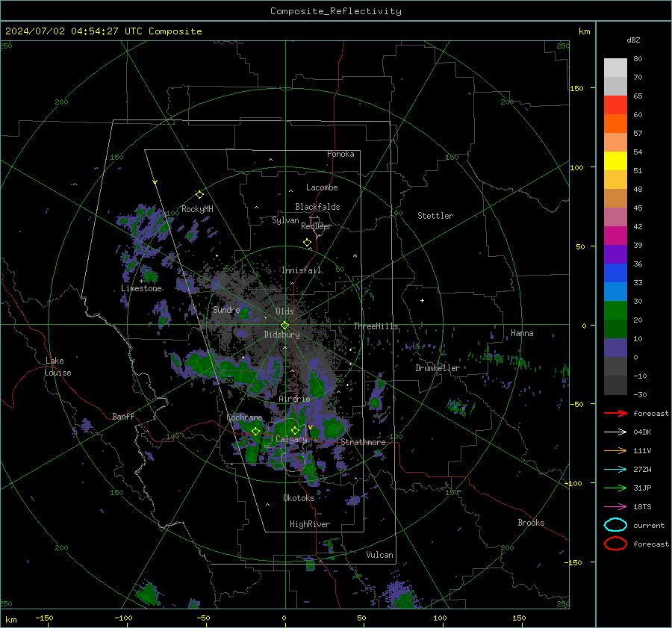
Task: Click the RedDeer city label
Action: pos(317,226)
